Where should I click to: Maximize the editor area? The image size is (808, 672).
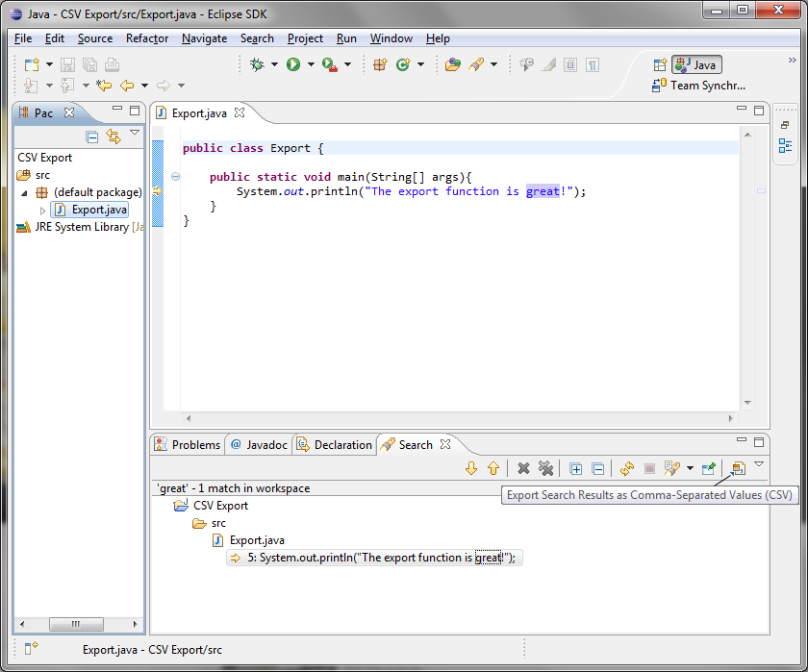coord(759,111)
